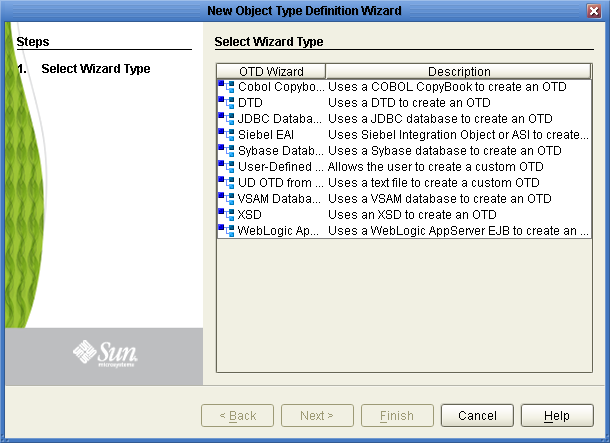
Task: Select the UD OTD from ... wizard name
Action: click(x=280, y=182)
